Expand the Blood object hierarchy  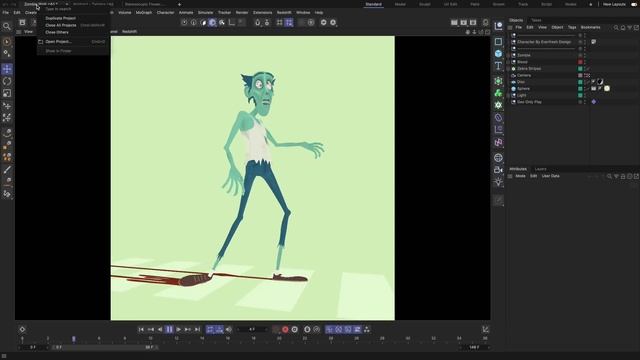coord(509,62)
